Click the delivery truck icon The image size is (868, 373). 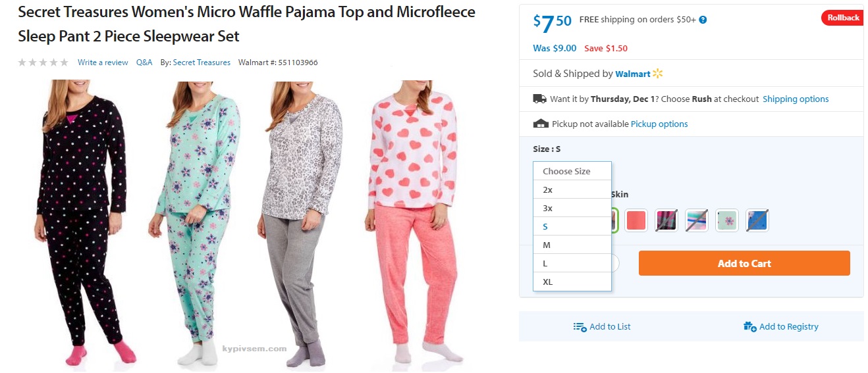coord(539,99)
